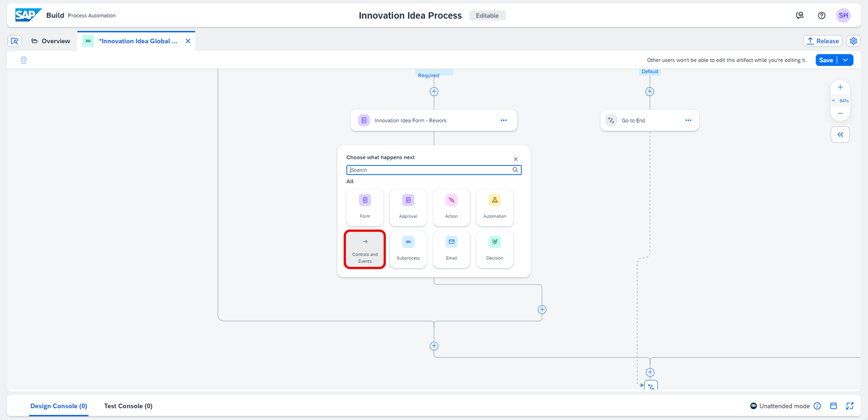Click the Innovation Idea Process title
Screen dimensions: 868x420
point(410,16)
